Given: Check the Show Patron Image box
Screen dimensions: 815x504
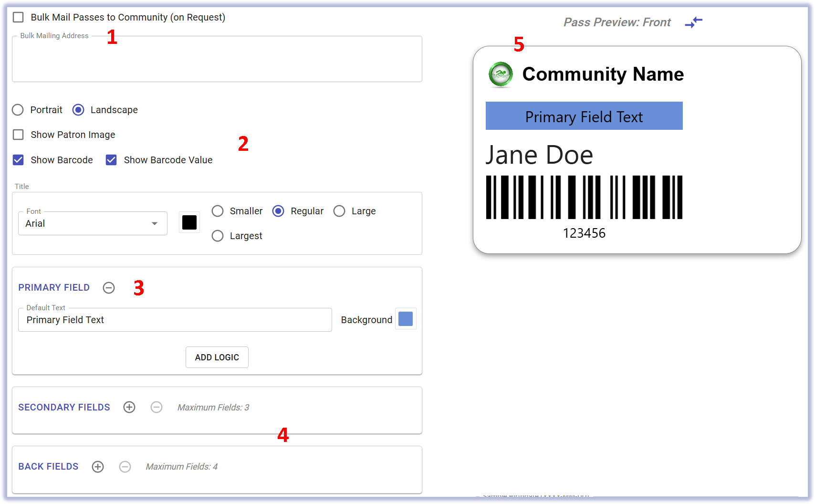Looking at the screenshot, I should pyautogui.click(x=18, y=135).
